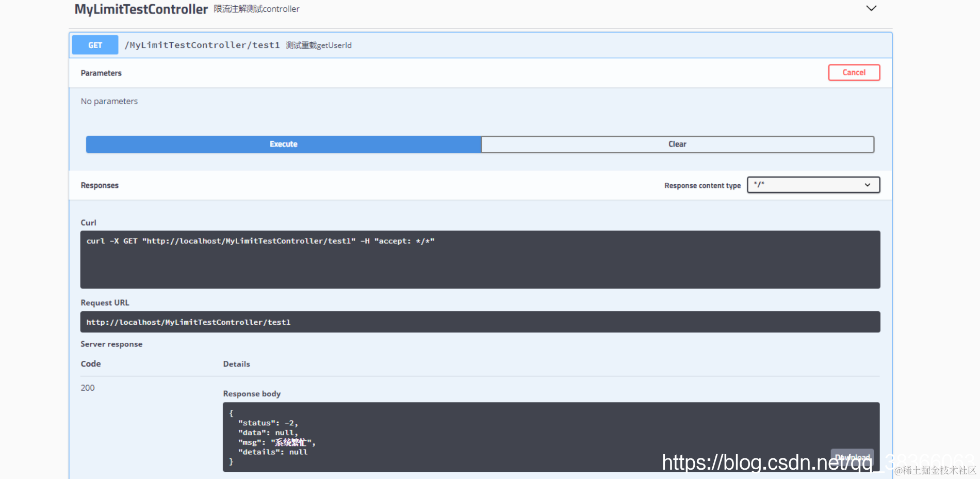
Task: Click the 测试重载getUserId endpoint description
Action: (319, 45)
